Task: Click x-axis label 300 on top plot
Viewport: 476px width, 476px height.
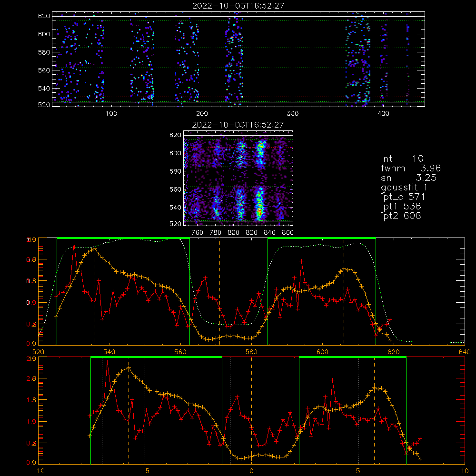Action: [x=293, y=114]
